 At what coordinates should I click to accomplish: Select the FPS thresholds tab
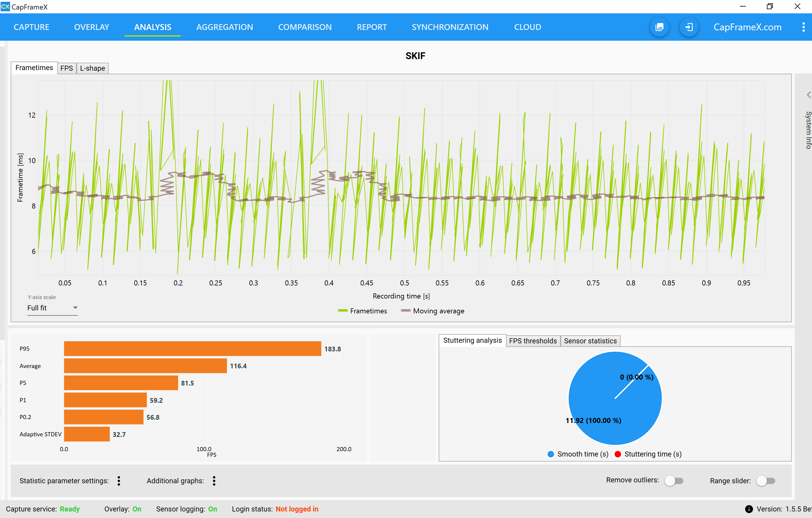[532, 341]
